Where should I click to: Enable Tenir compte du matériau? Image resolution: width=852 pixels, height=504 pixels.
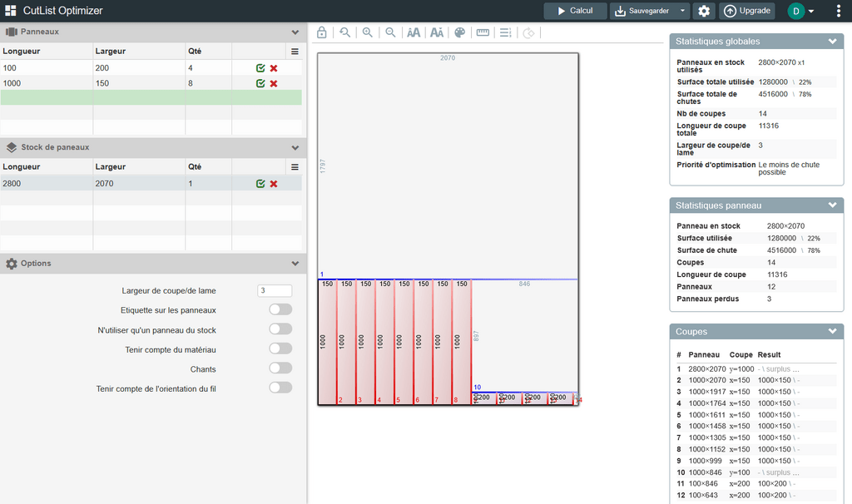280,348
